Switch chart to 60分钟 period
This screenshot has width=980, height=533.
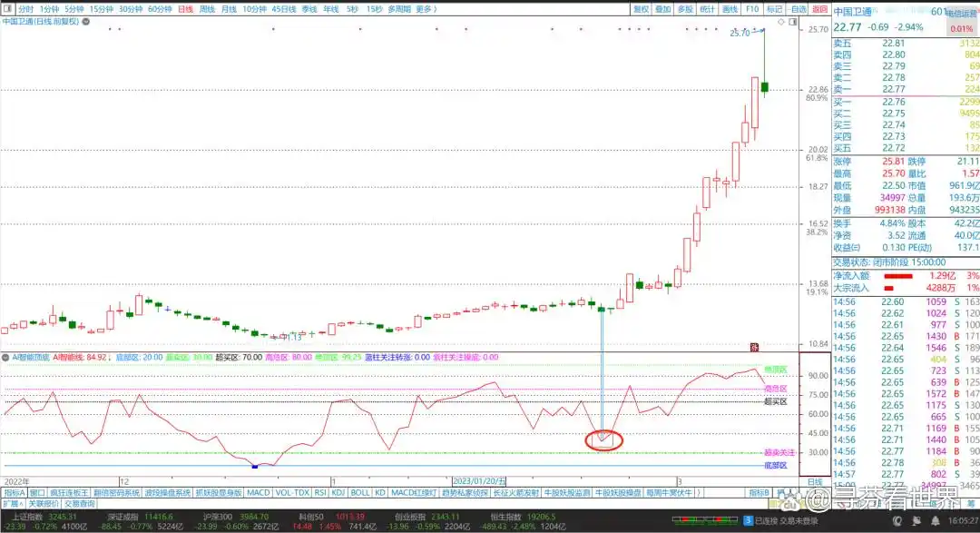point(159,8)
